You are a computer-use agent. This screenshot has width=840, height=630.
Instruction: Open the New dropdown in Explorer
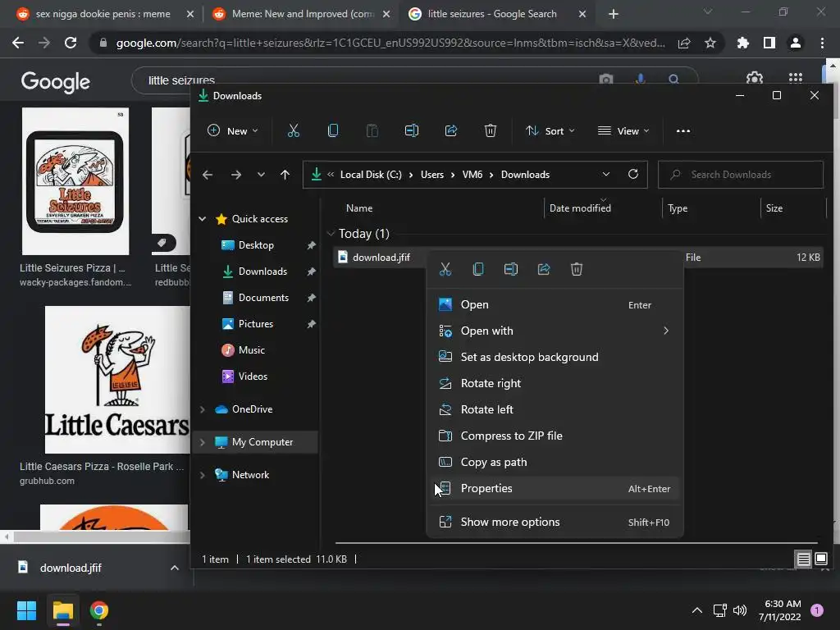click(x=233, y=130)
